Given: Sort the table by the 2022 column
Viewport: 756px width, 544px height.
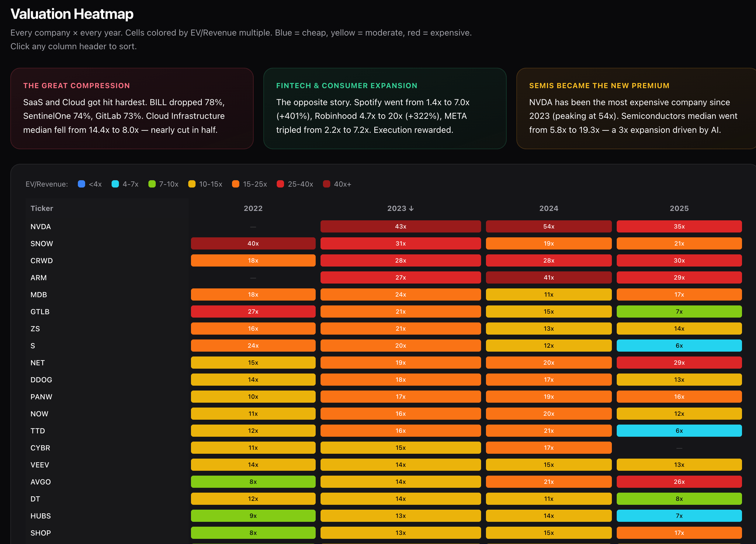Looking at the screenshot, I should pyautogui.click(x=253, y=208).
